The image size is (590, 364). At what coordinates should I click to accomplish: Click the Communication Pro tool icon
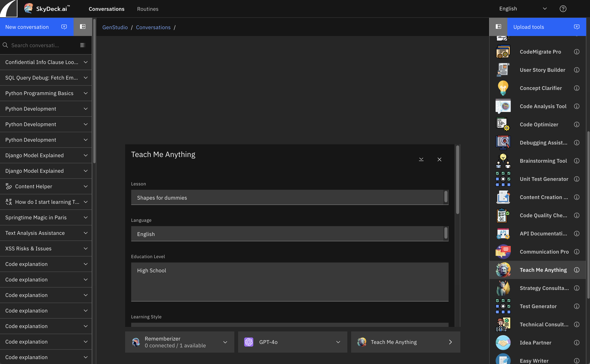[503, 252]
